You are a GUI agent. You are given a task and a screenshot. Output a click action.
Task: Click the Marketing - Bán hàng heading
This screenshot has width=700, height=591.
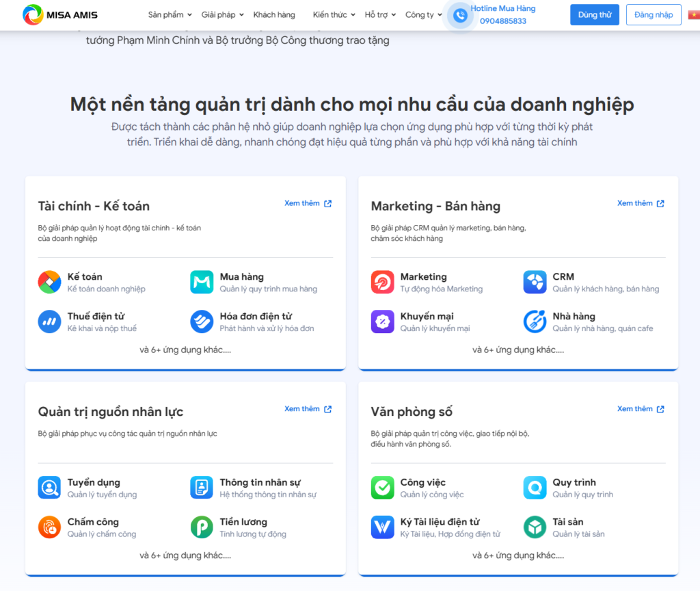pos(435,206)
